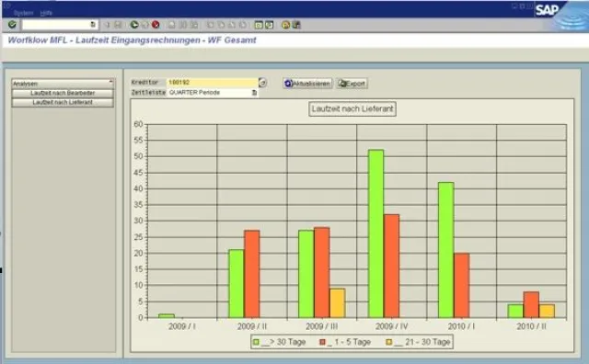Click the Kreditor field label
The height and width of the screenshot is (364, 589).
point(144,82)
